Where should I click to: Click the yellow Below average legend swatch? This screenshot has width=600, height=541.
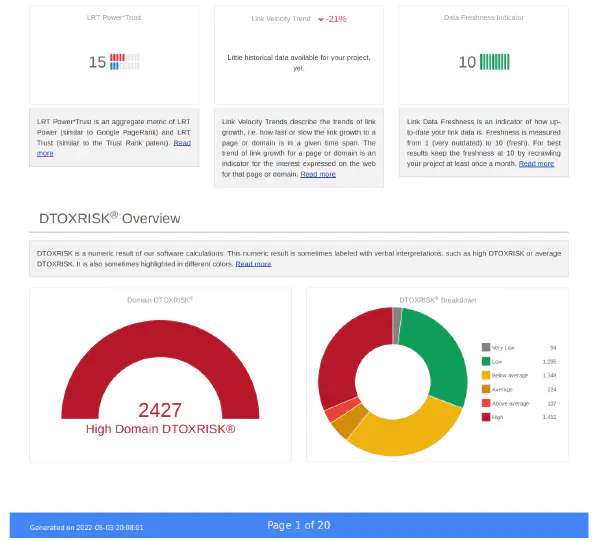486,375
